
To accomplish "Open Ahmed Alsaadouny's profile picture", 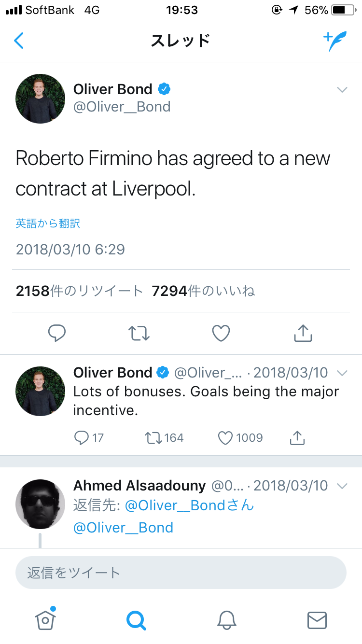I will pos(40,504).
